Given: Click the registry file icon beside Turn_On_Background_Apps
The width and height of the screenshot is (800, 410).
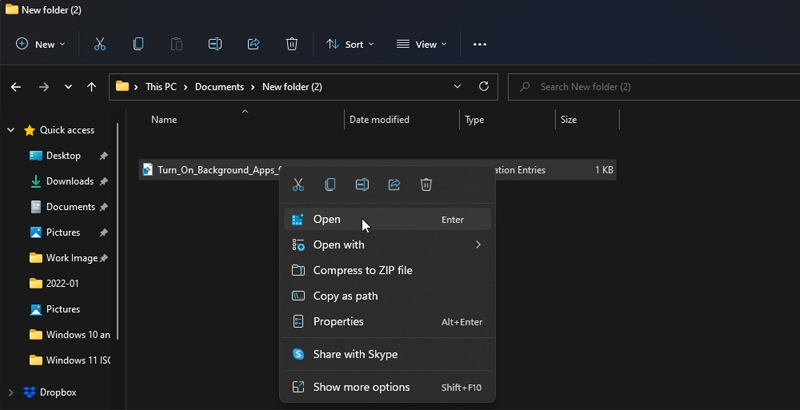Looking at the screenshot, I should click(x=147, y=169).
